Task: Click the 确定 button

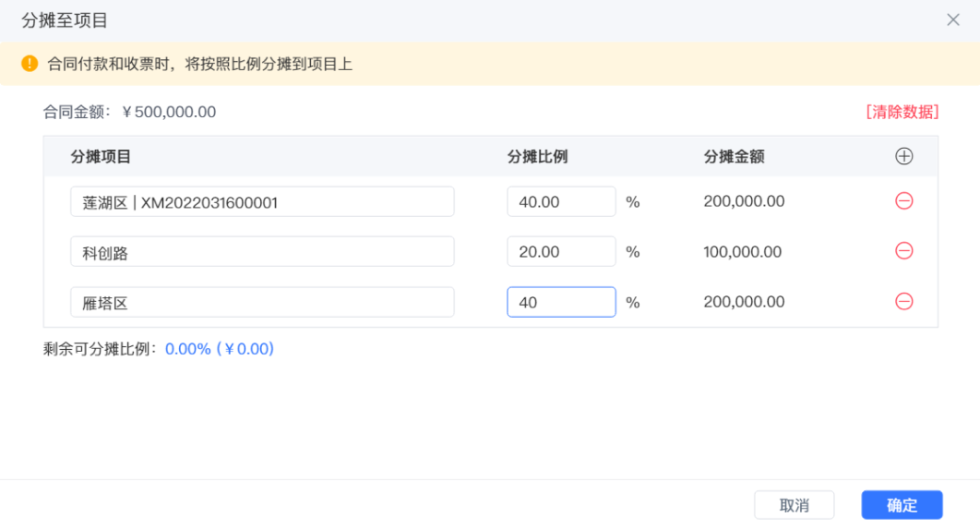Action: 902,505
